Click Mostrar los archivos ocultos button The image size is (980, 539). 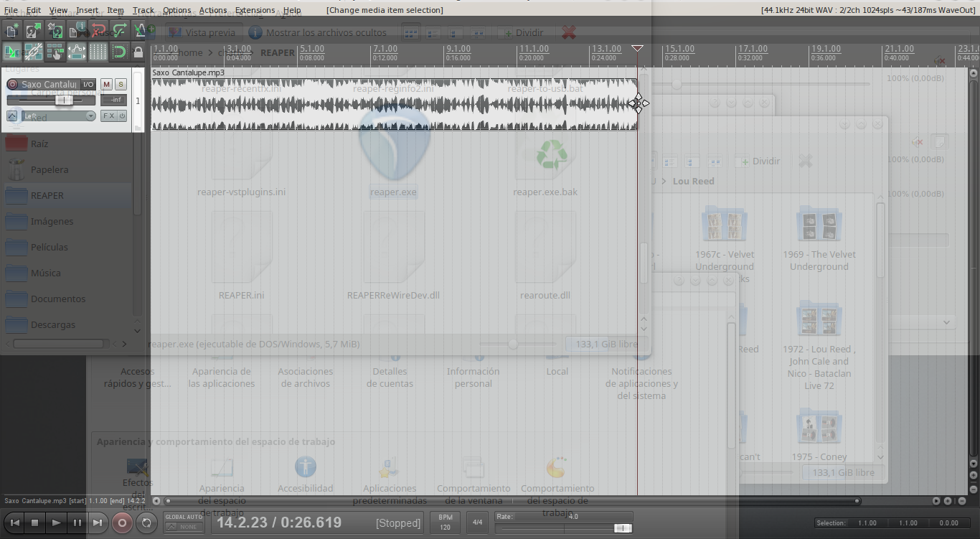click(x=318, y=32)
